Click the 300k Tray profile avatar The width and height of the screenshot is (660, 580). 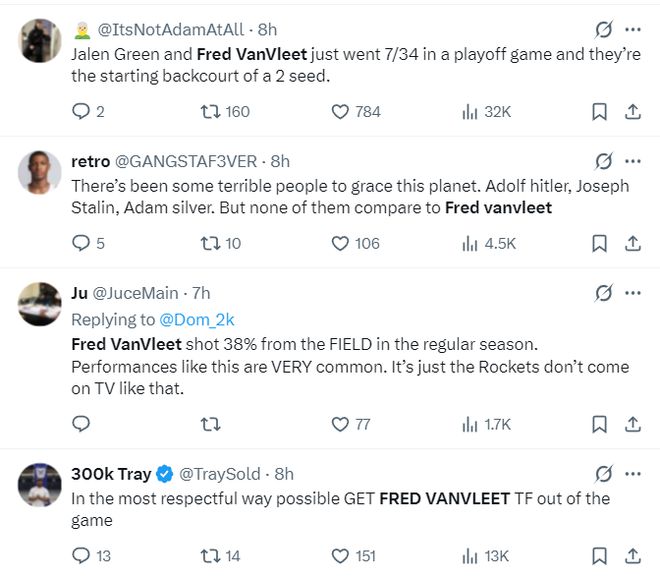(40, 485)
